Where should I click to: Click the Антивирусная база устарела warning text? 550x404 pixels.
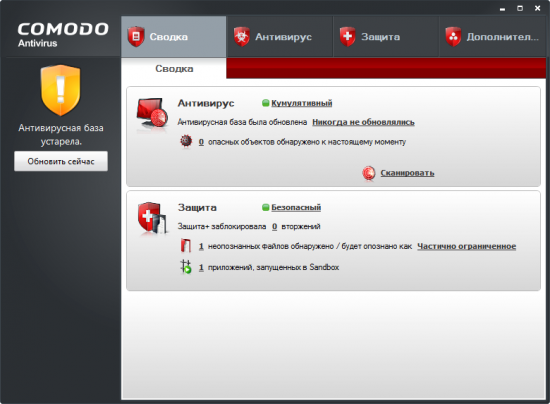(x=61, y=135)
